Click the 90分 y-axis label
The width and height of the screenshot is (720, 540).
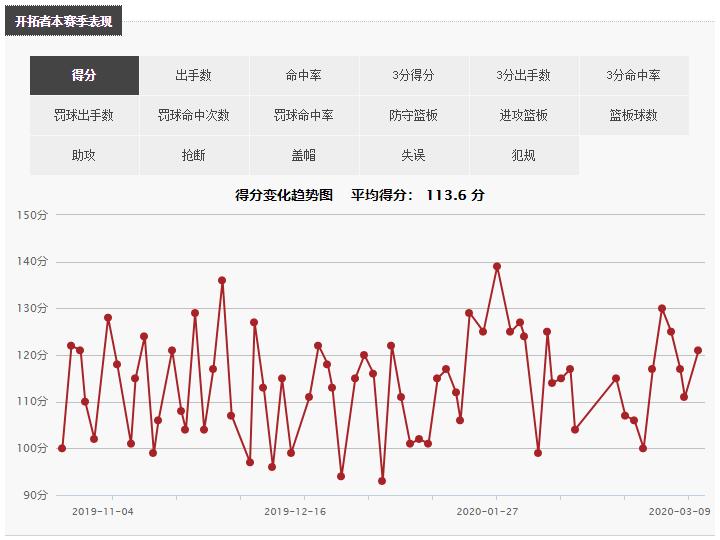pyautogui.click(x=35, y=495)
